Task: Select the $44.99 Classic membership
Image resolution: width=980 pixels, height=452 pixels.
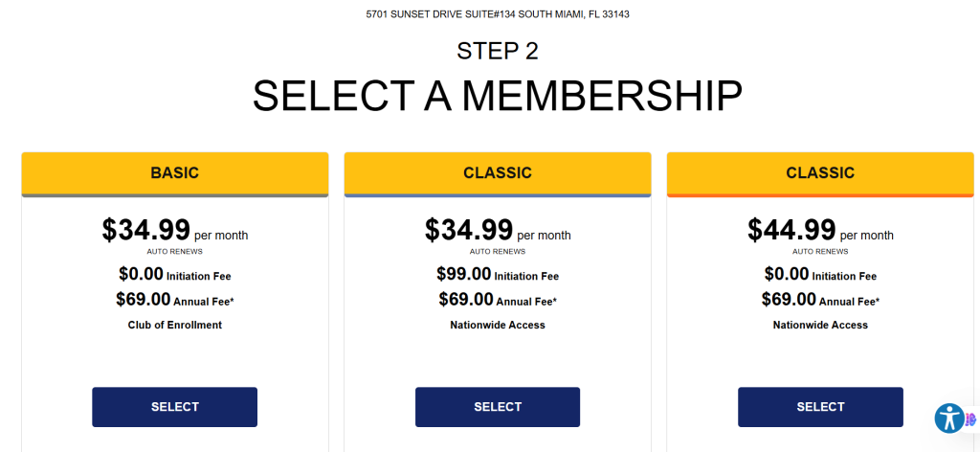Action: point(820,407)
